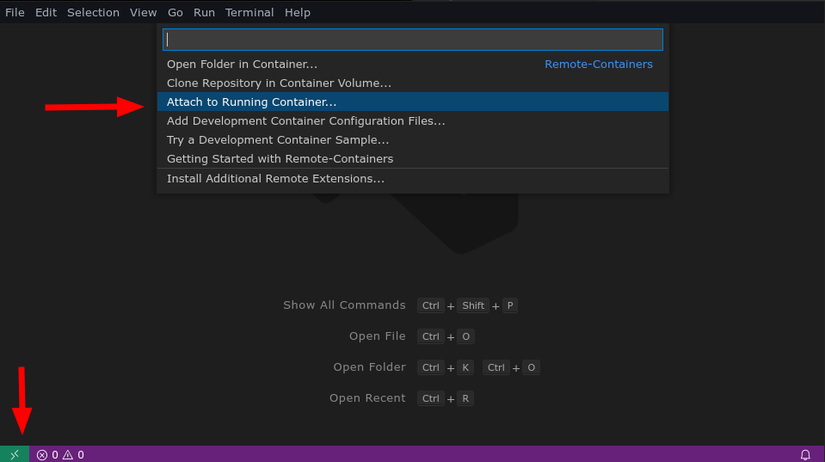825x462 pixels.
Task: Click the green remote window indicator icon
Action: [14, 454]
